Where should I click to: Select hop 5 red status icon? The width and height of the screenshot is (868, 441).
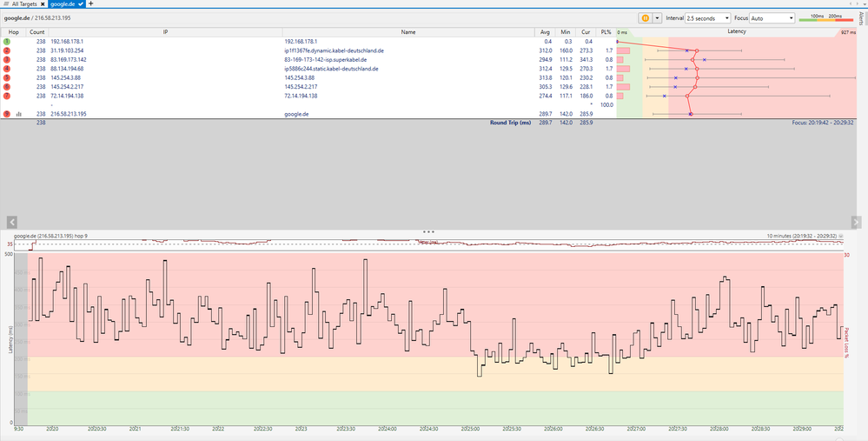point(7,78)
